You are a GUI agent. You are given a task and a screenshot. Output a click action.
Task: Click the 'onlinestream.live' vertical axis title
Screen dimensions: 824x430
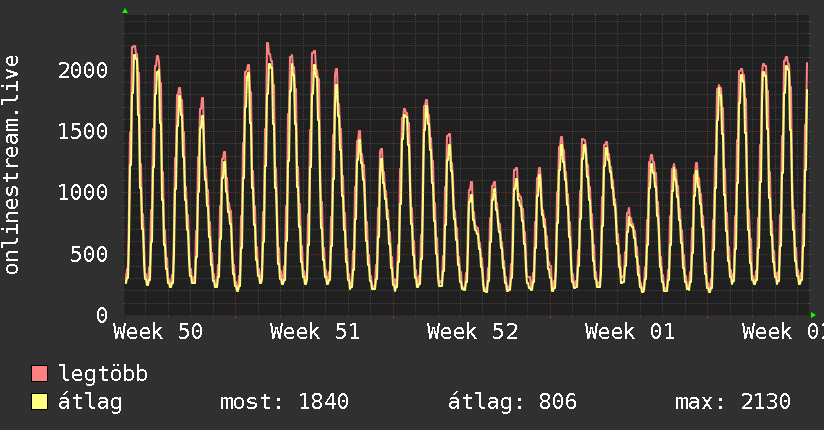click(x=12, y=165)
